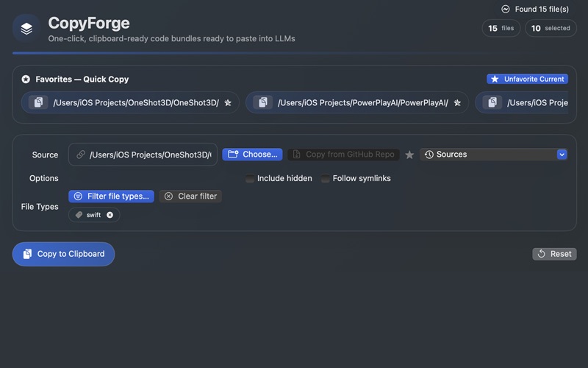The width and height of the screenshot is (588, 368).
Task: Click the blue chevron of Sources dropdown
Action: pyautogui.click(x=562, y=155)
